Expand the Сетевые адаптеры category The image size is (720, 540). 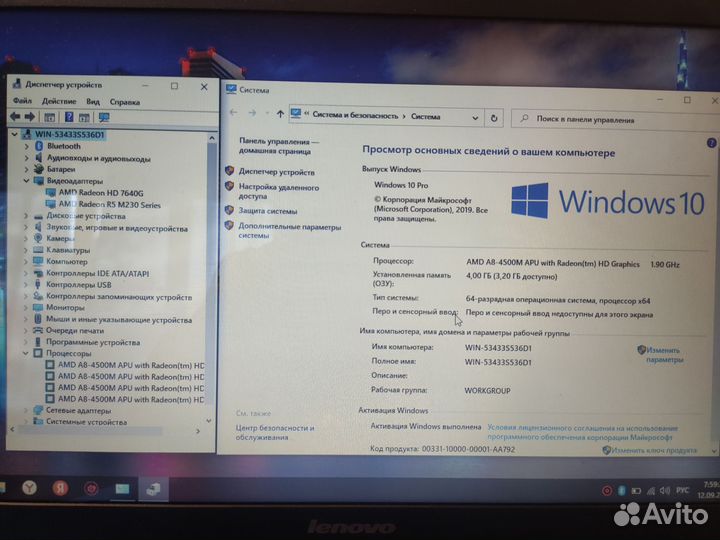click(x=25, y=410)
